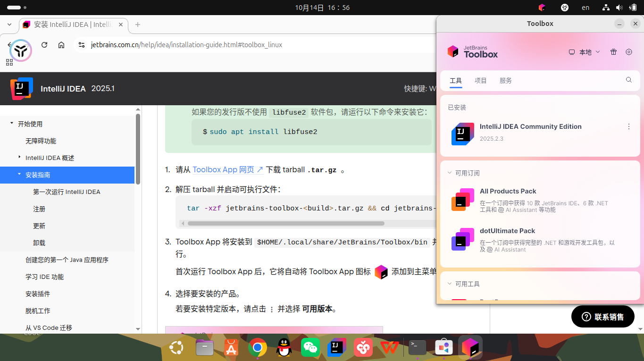Image resolution: width=644 pixels, height=361 pixels.
Task: Open 卸载 page in sidebar
Action: 39,243
